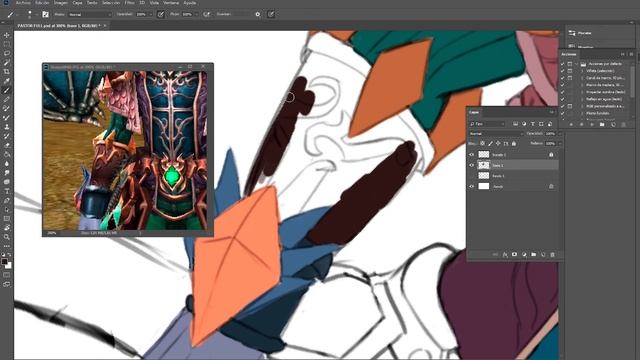The height and width of the screenshot is (360, 640).
Task: Toggle checkmark for Viñeta (selección) action
Action: [x=563, y=71]
